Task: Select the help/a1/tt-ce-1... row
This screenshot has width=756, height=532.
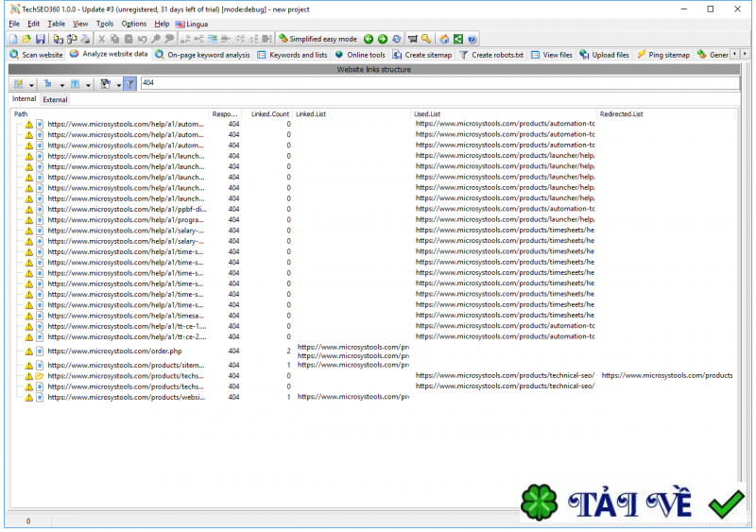Action: pyautogui.click(x=374, y=327)
